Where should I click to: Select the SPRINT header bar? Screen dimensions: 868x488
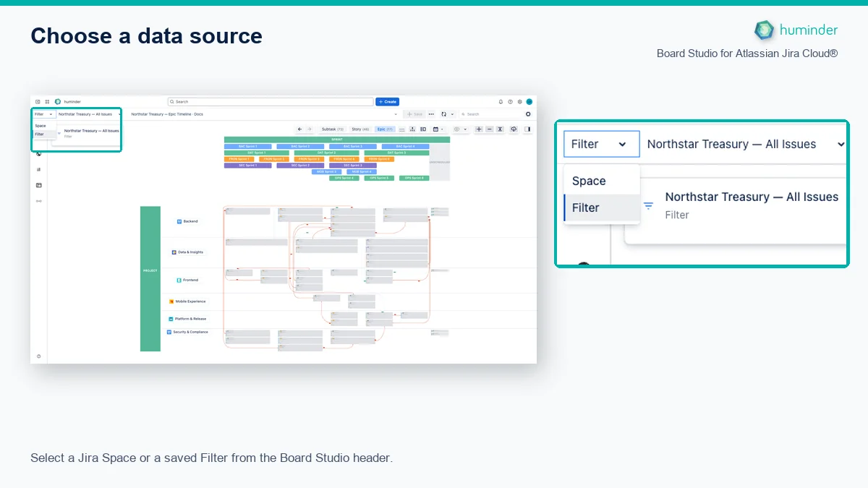tap(337, 140)
